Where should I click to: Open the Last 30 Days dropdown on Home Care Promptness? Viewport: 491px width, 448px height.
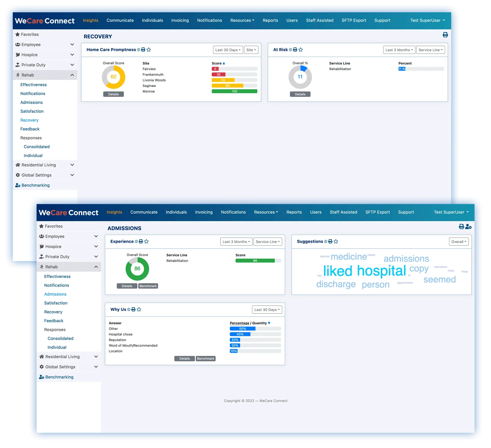[228, 50]
